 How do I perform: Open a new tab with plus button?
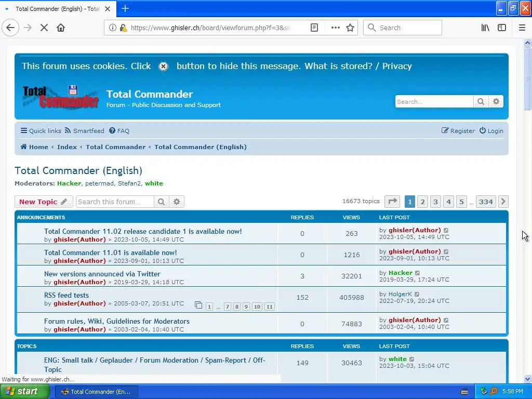pos(125,8)
